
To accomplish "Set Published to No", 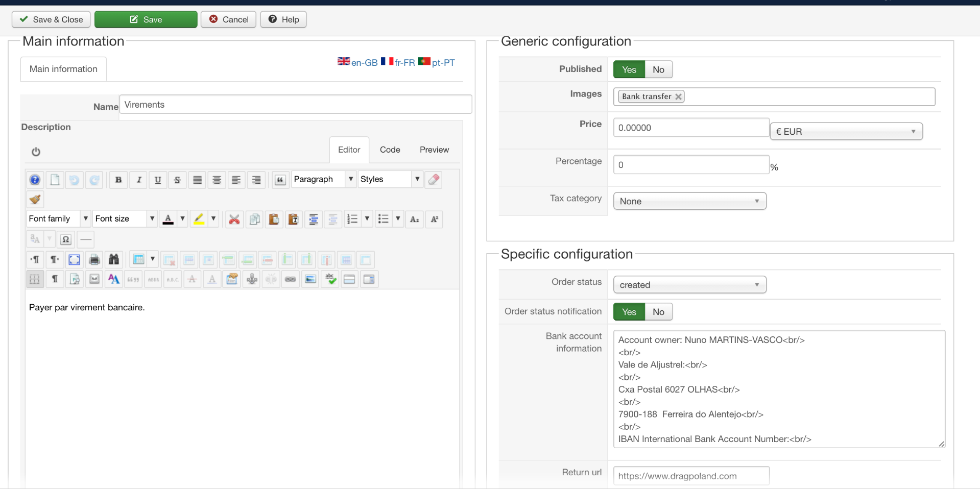I will 658,69.
